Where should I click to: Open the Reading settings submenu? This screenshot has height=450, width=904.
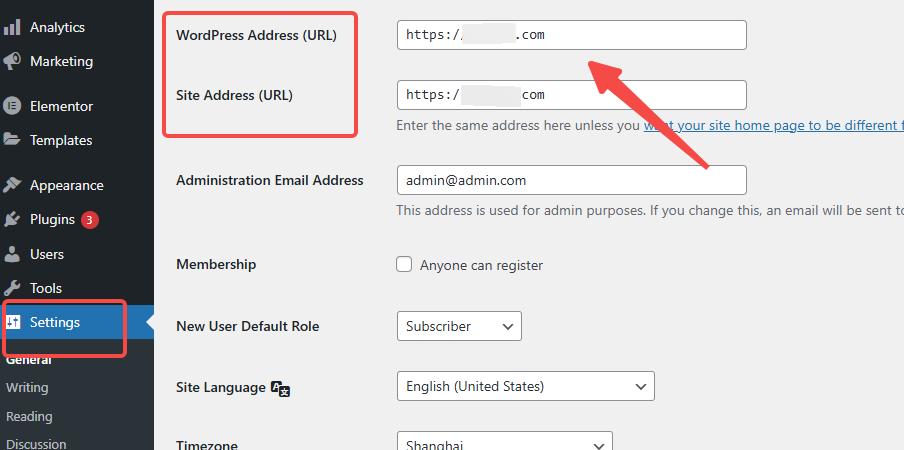pos(29,417)
